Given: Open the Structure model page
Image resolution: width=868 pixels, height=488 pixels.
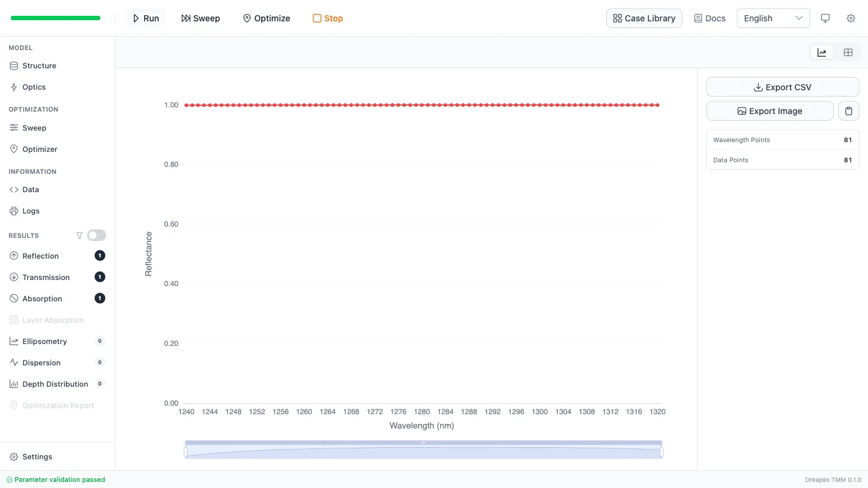Looking at the screenshot, I should (x=57, y=66).
